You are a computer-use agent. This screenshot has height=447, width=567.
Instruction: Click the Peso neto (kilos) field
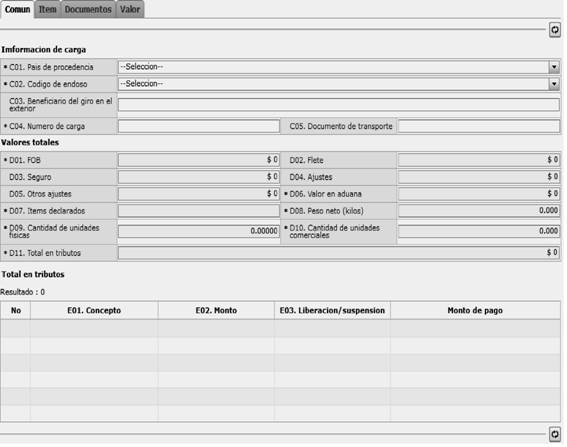coord(479,211)
